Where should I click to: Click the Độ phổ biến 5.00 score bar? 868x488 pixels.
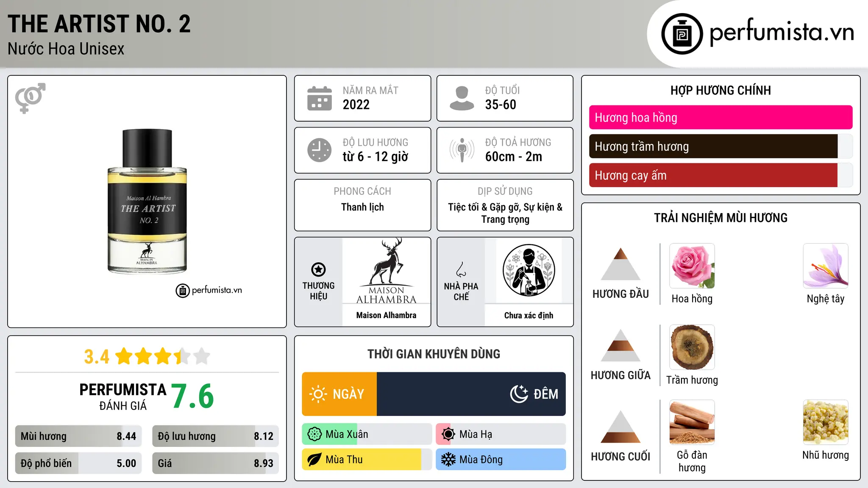click(x=78, y=463)
